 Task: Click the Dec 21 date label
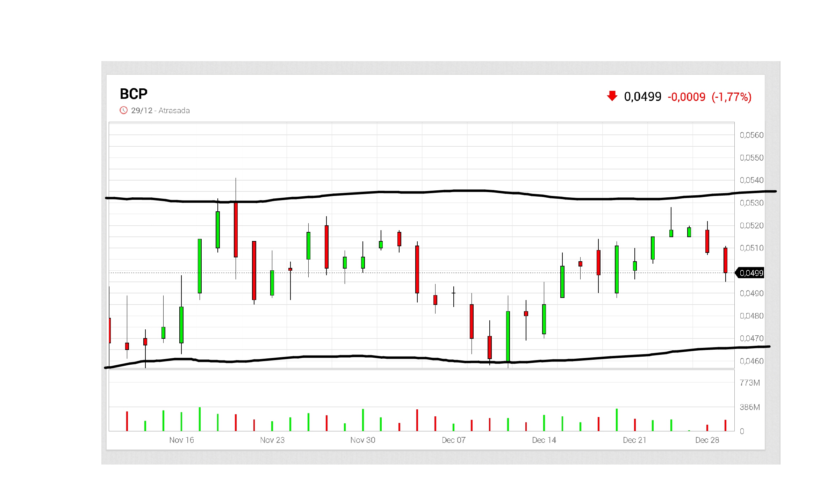coord(634,440)
